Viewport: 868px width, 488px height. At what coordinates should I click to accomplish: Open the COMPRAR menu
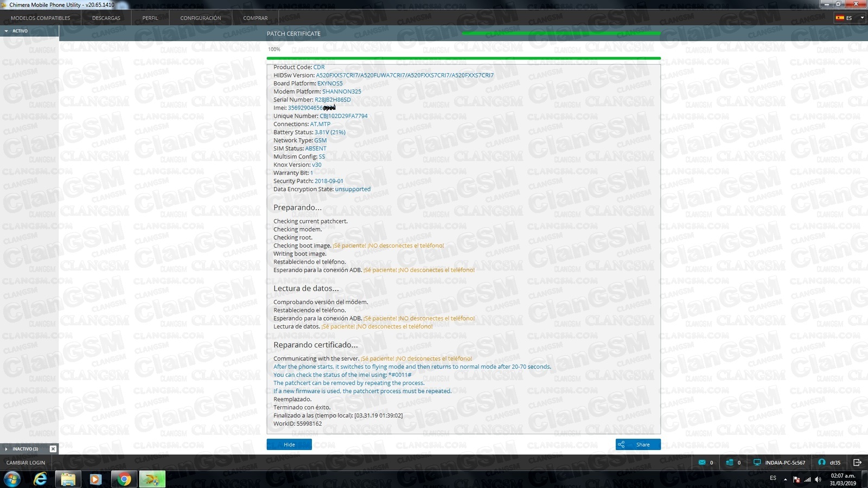click(256, 18)
